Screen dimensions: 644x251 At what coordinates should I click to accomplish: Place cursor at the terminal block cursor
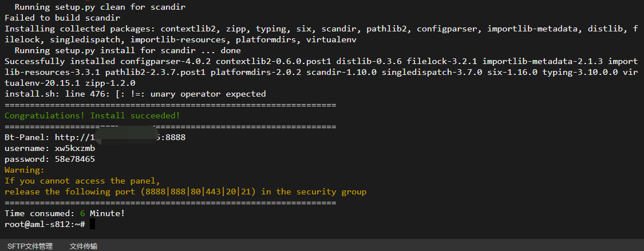click(x=92, y=224)
